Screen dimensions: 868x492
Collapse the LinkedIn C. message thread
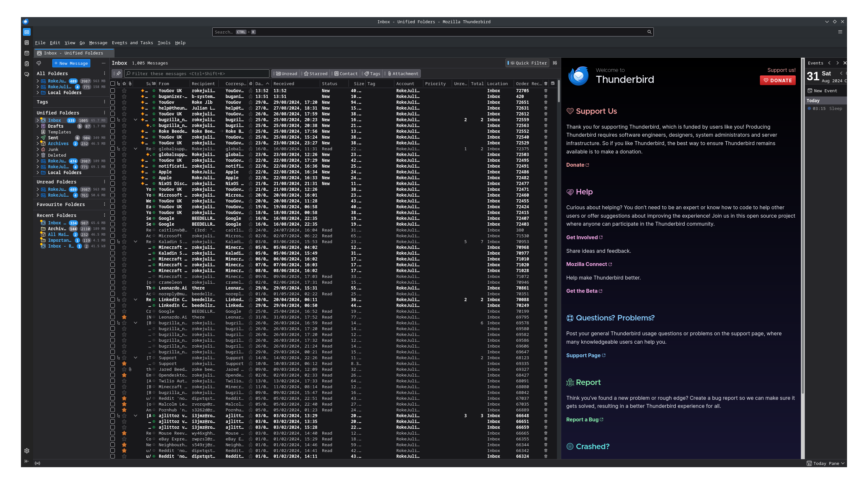[135, 300]
